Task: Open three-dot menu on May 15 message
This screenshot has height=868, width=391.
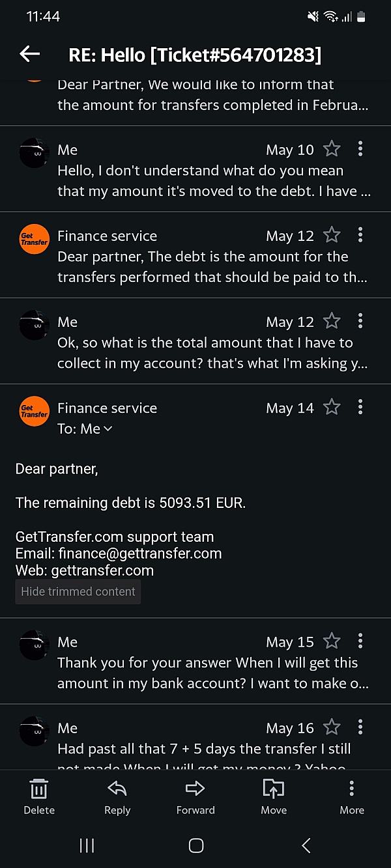Action: pos(360,641)
